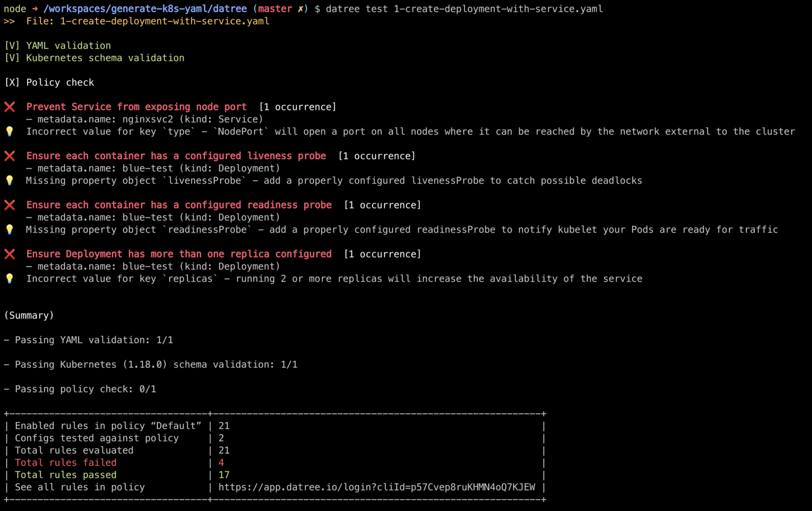Click the 'Enabled rules in policy "Default"' cell
Viewport: 812px width, 511px height.
(x=108, y=426)
